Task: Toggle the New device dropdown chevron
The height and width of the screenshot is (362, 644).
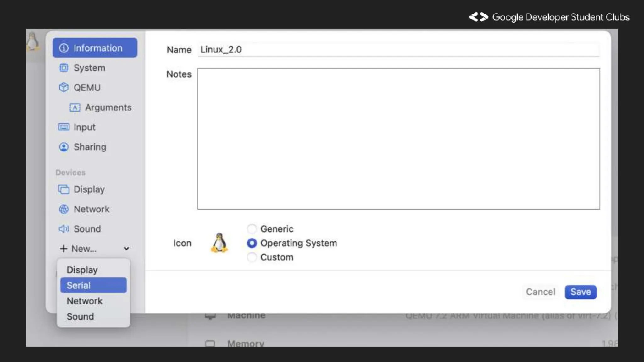Action: click(126, 249)
